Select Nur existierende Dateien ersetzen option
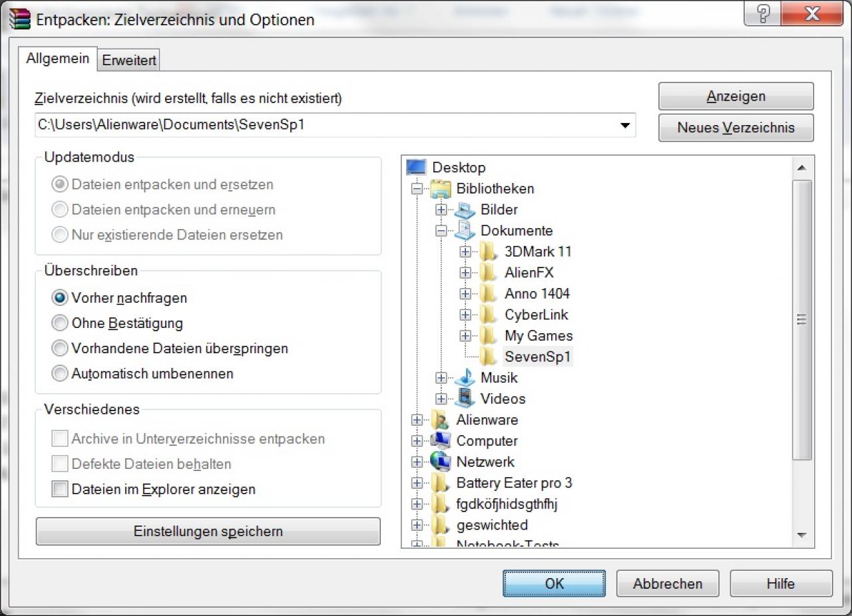852x616 pixels. coord(60,235)
